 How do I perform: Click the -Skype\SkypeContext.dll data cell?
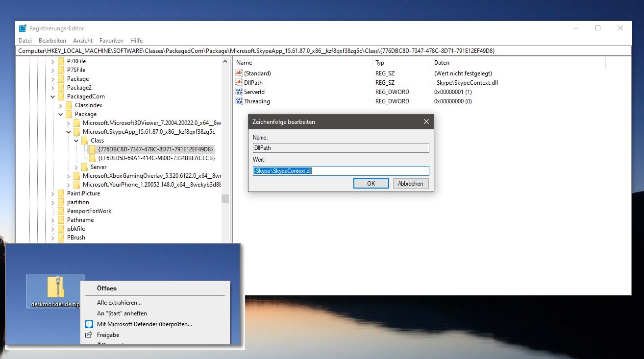pyautogui.click(x=466, y=83)
